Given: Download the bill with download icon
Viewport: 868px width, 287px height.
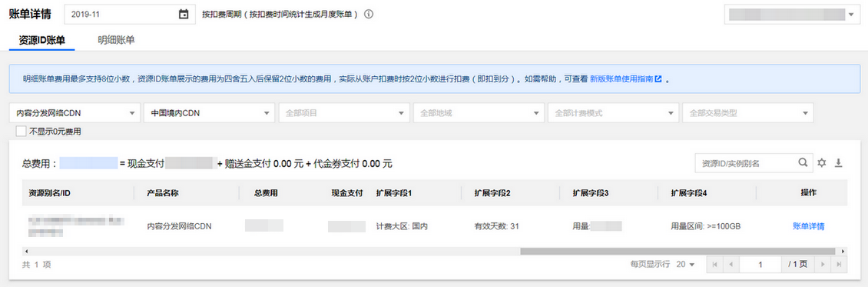Looking at the screenshot, I should [839, 163].
